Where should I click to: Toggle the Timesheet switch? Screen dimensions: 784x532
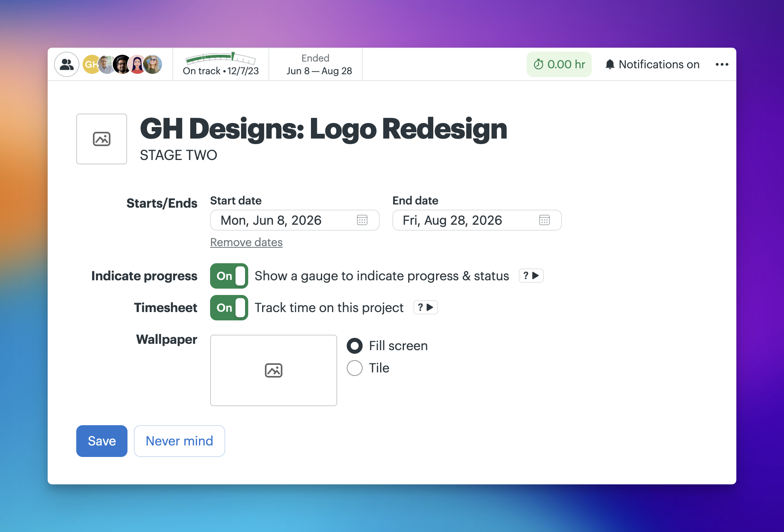[x=229, y=308]
